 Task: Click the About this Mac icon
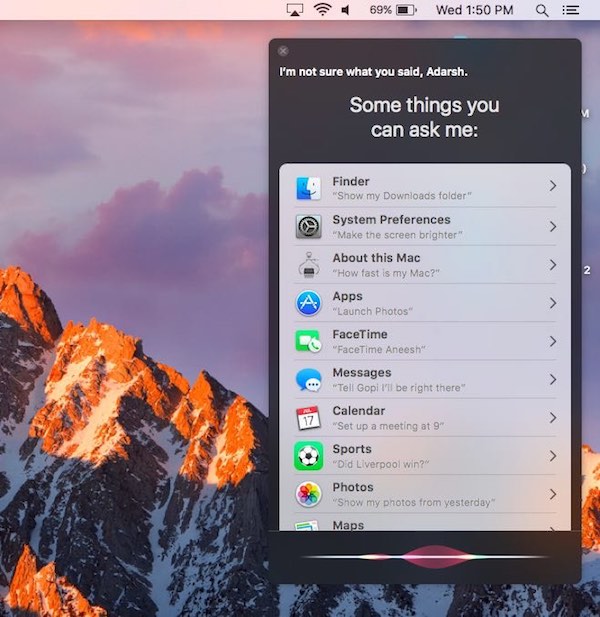point(308,265)
